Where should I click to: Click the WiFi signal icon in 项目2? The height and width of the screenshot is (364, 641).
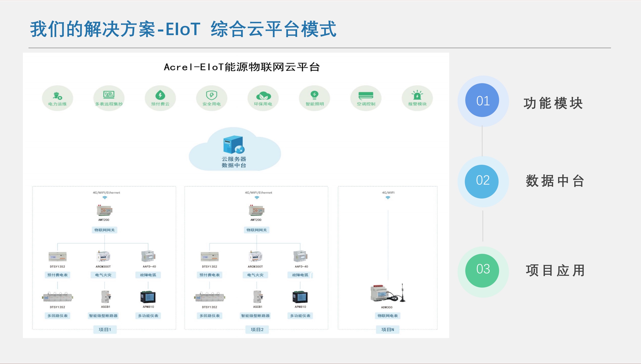click(x=257, y=198)
